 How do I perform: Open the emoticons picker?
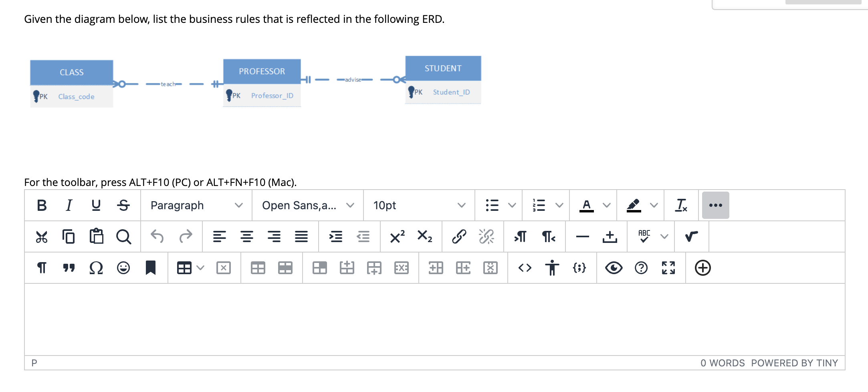click(123, 268)
